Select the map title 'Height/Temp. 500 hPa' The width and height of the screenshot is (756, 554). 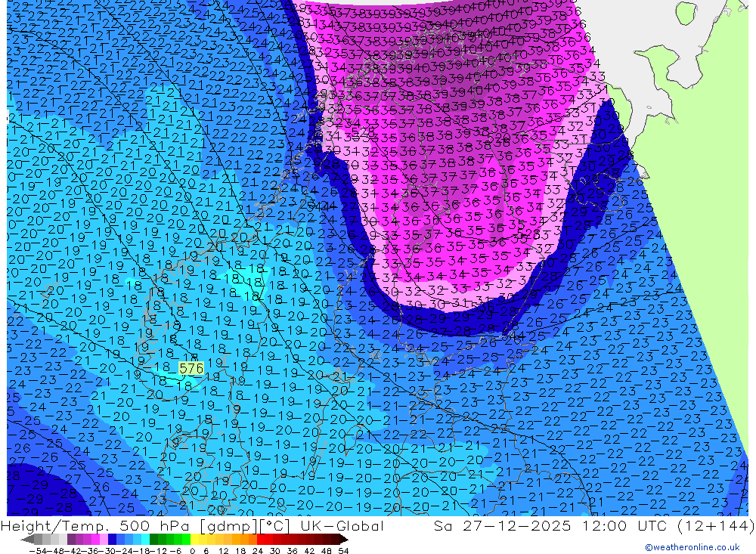[x=95, y=525]
